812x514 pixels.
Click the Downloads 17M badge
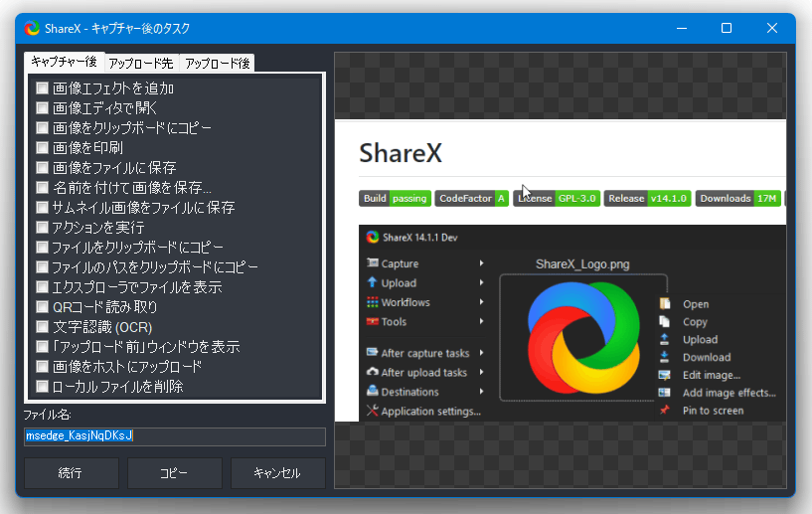737,199
